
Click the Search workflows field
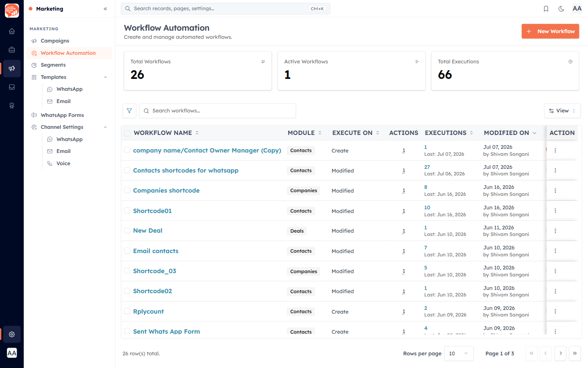click(218, 111)
